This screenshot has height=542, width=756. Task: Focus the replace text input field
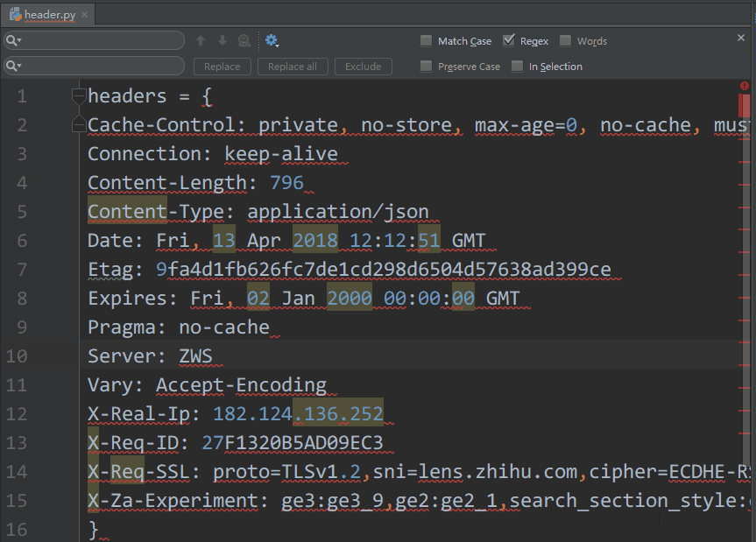(x=94, y=66)
